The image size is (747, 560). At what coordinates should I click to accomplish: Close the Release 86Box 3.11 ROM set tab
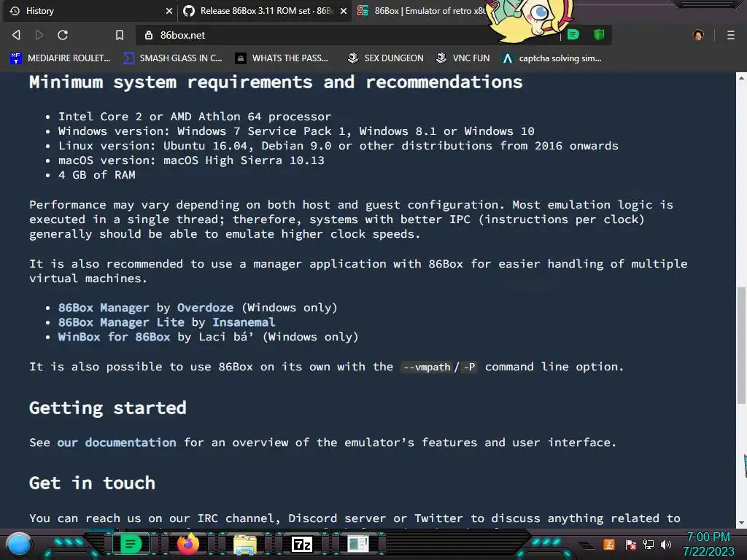[344, 11]
